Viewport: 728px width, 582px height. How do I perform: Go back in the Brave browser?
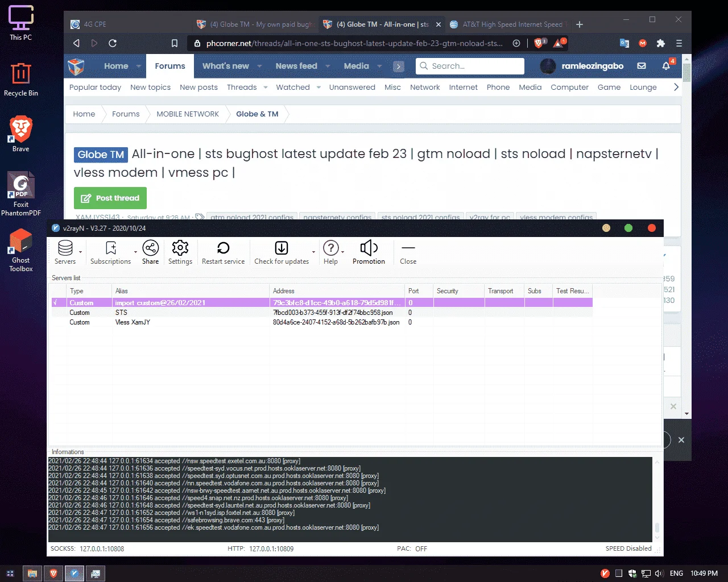point(76,43)
